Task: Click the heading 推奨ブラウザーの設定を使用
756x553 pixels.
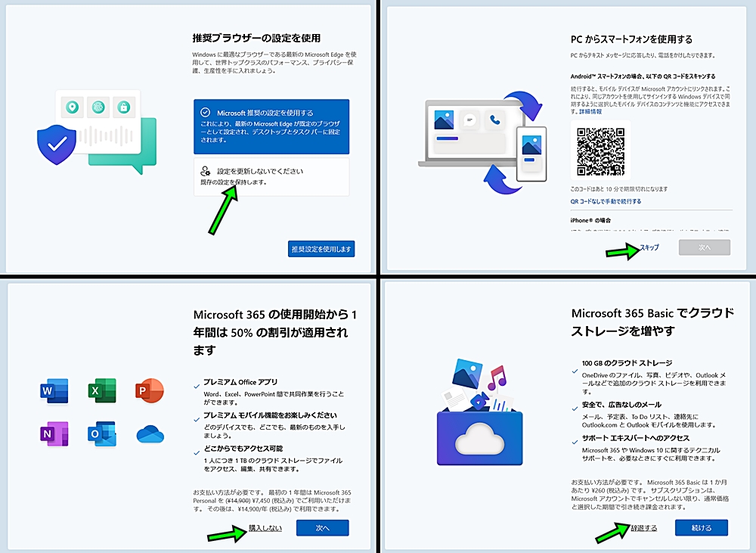Action: [x=256, y=38]
